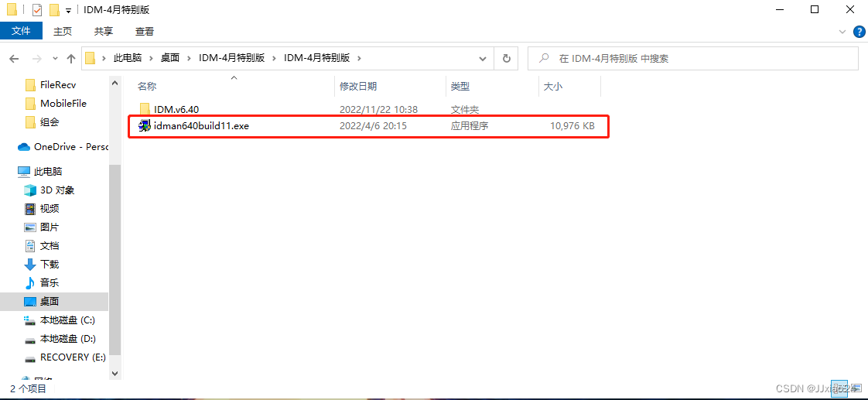Click the date 2022/11/22 10:38
The height and width of the screenshot is (400, 868).
[378, 109]
